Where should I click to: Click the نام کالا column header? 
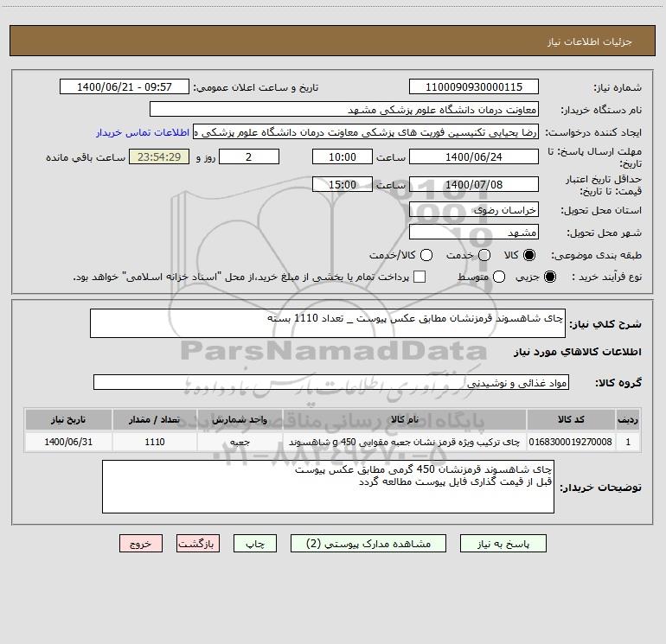tap(405, 419)
